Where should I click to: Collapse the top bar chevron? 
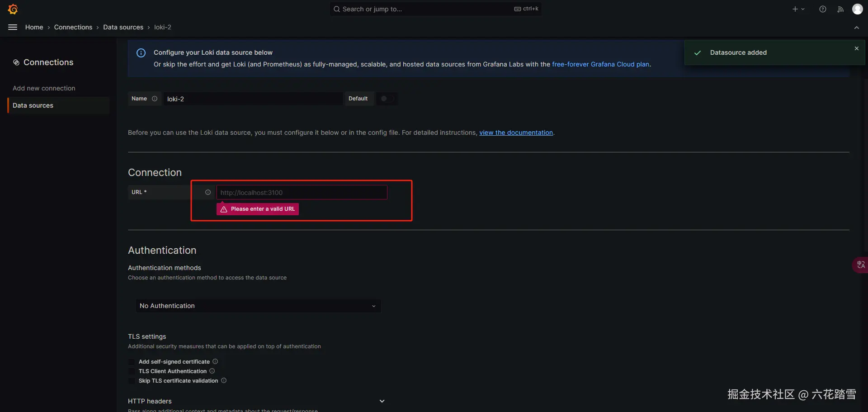point(857,28)
